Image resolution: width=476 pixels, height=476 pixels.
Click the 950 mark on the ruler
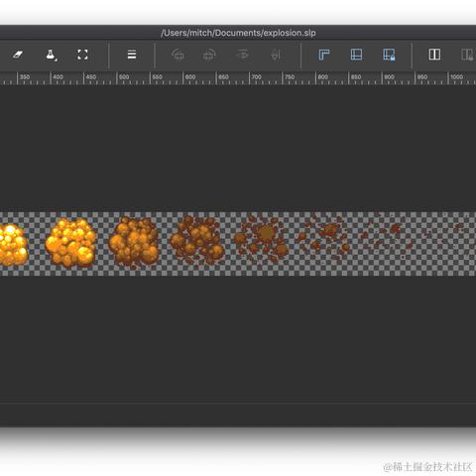click(422, 77)
